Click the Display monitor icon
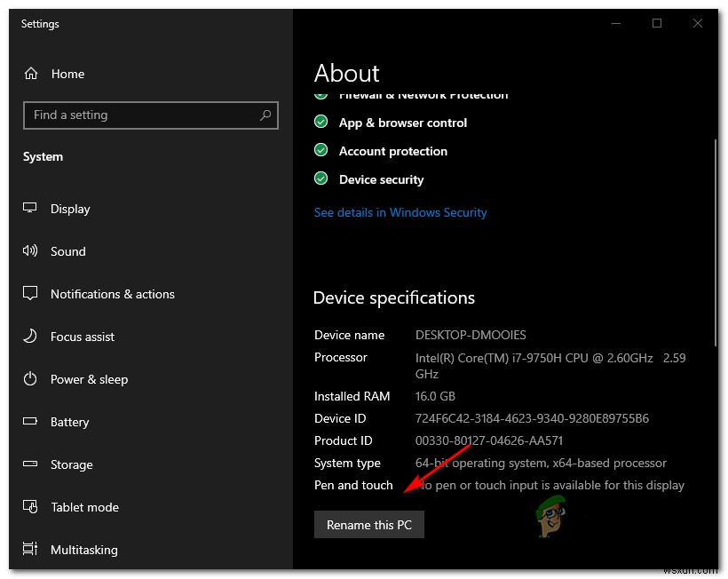Screen dimensions: 728x579 [31, 209]
